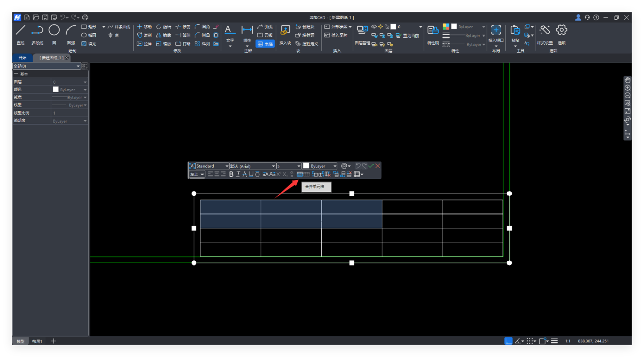Expand the text height dropdown showing 5
This screenshot has width=644, height=357.
298,166
